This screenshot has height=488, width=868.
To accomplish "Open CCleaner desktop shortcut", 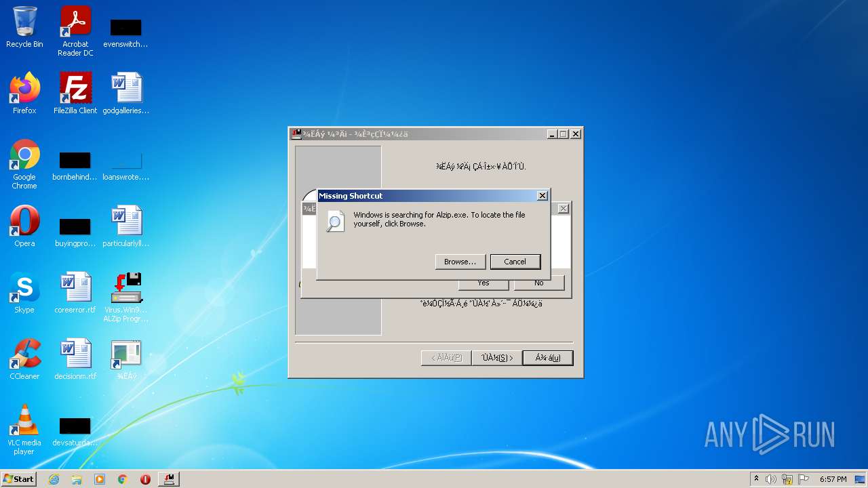I will (x=24, y=359).
